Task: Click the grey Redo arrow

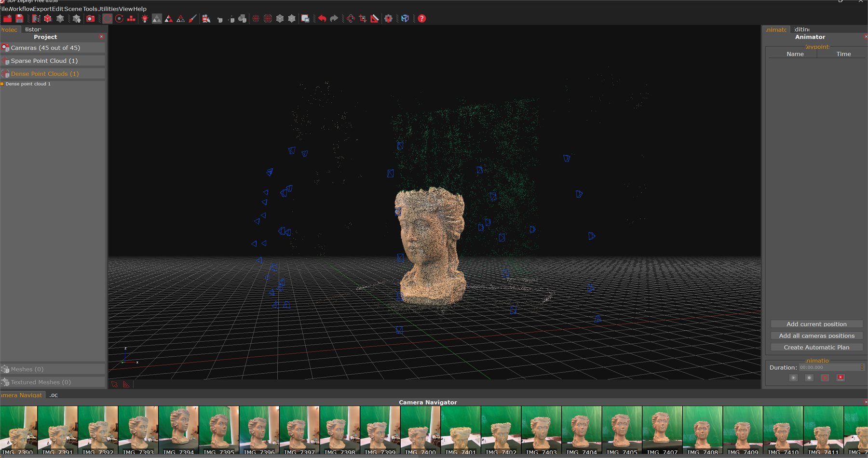Action: 334,18
